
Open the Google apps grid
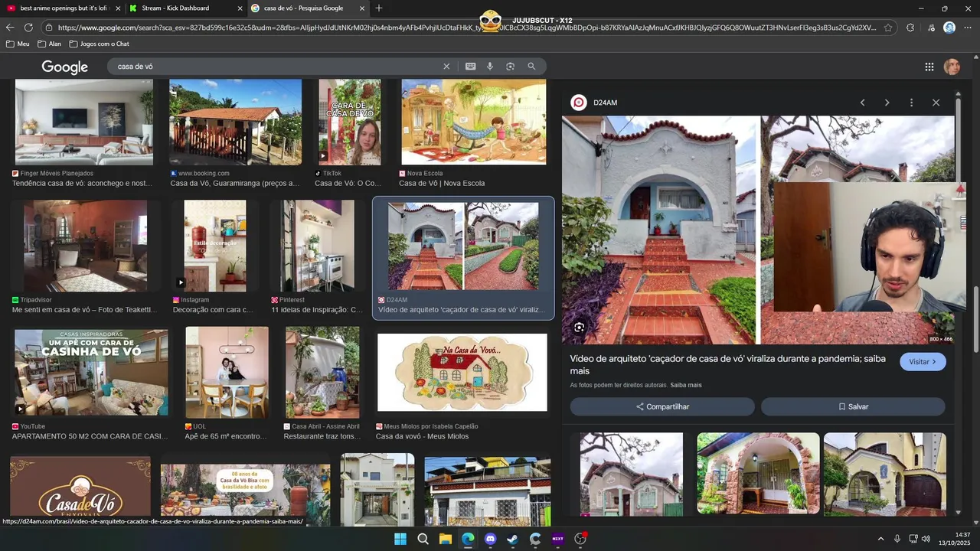coord(929,67)
